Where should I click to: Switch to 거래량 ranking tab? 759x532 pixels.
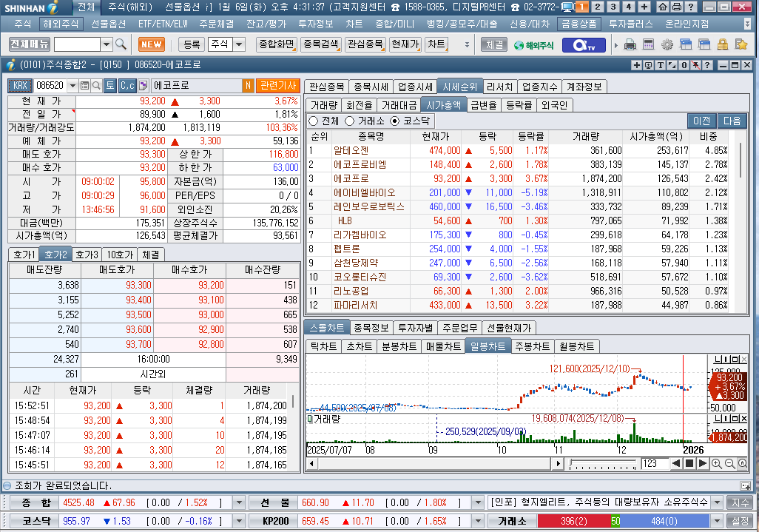(x=324, y=105)
